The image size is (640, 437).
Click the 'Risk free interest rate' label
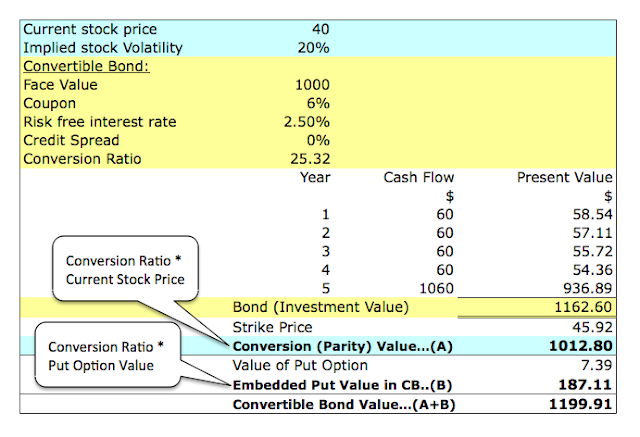tap(100, 122)
